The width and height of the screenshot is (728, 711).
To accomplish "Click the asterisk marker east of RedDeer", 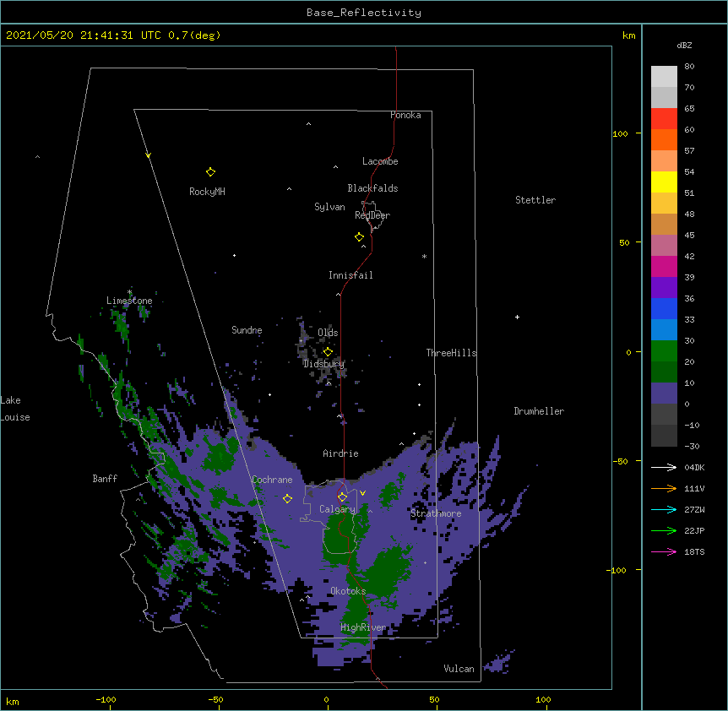I will pyautogui.click(x=424, y=256).
